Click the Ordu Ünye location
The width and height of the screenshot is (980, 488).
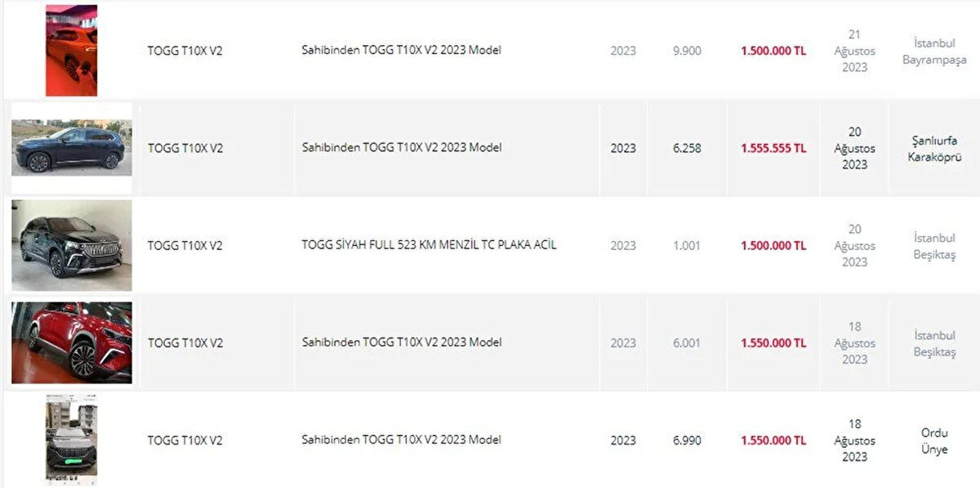[x=934, y=441]
